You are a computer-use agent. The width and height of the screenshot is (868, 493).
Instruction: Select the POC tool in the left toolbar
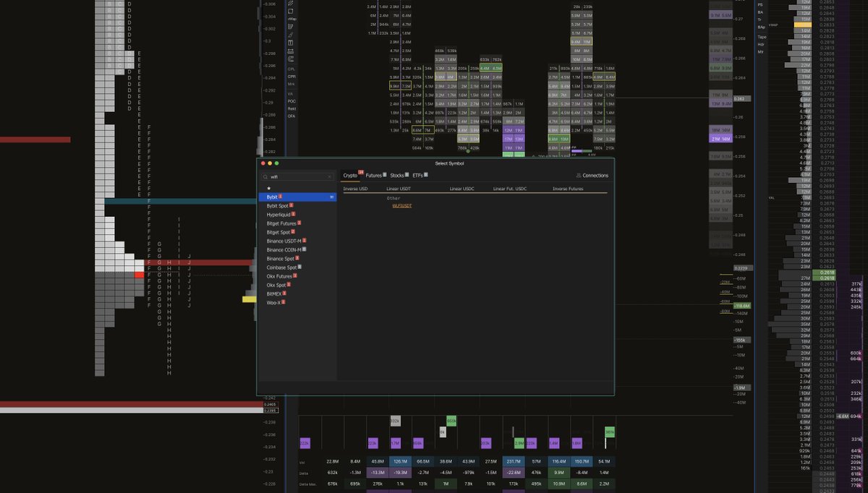[293, 101]
